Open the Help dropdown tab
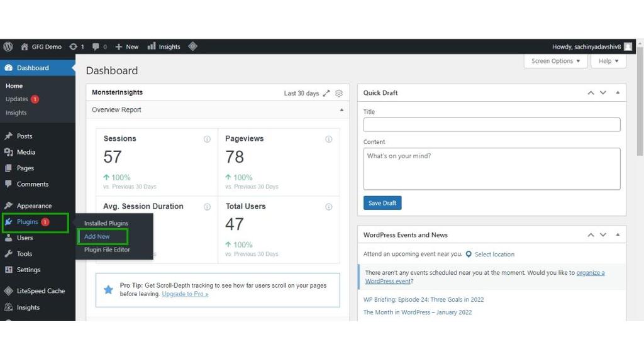This screenshot has height=362, width=644. pyautogui.click(x=608, y=61)
